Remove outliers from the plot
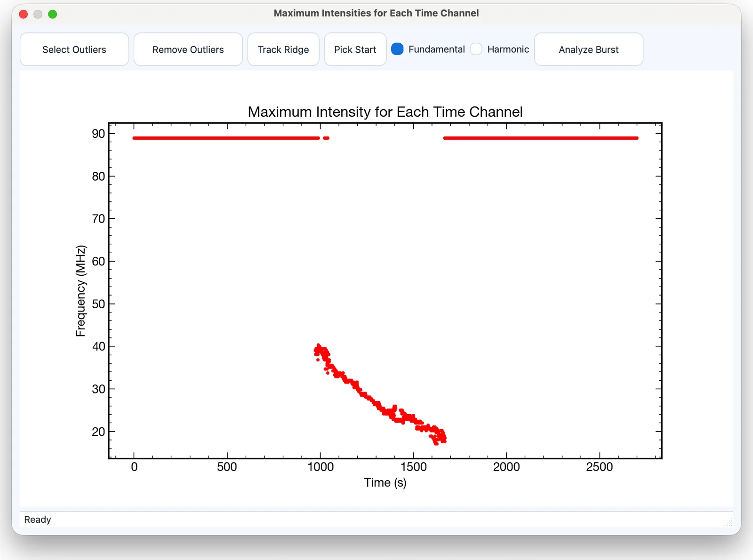Viewport: 753px width, 560px height. [188, 49]
